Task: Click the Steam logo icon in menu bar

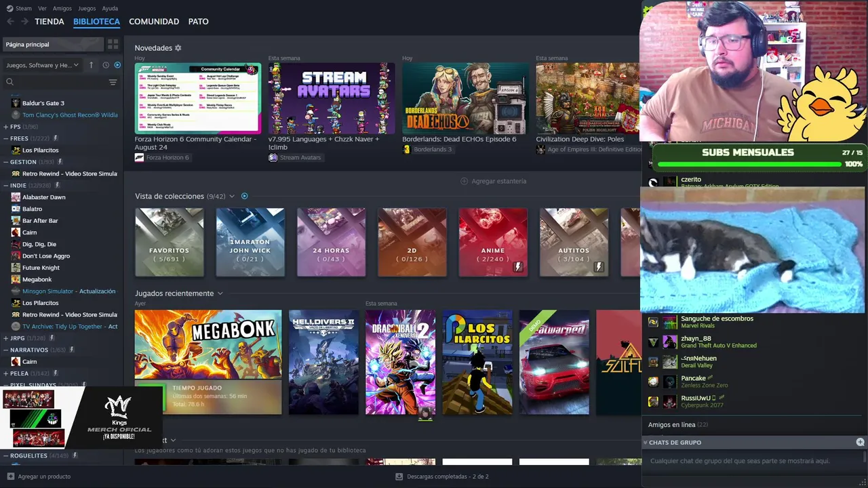Action: 9,8
